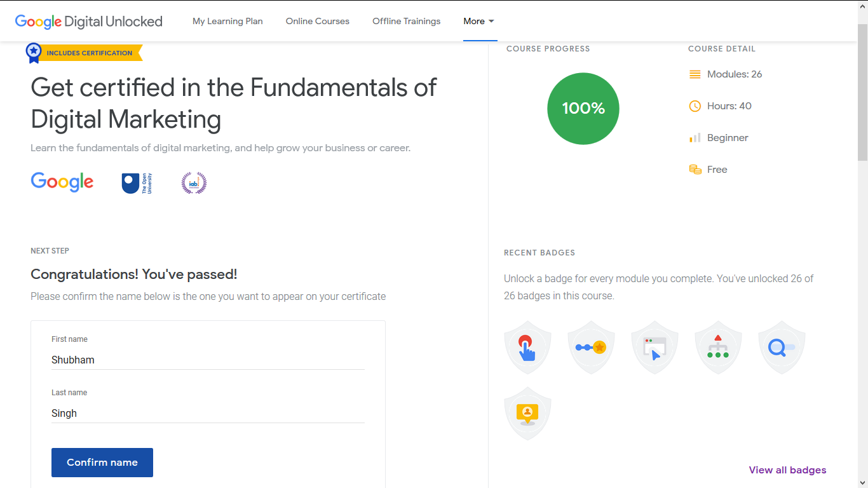Click the Google logo in header
This screenshot has height=488, width=868.
[x=38, y=21]
